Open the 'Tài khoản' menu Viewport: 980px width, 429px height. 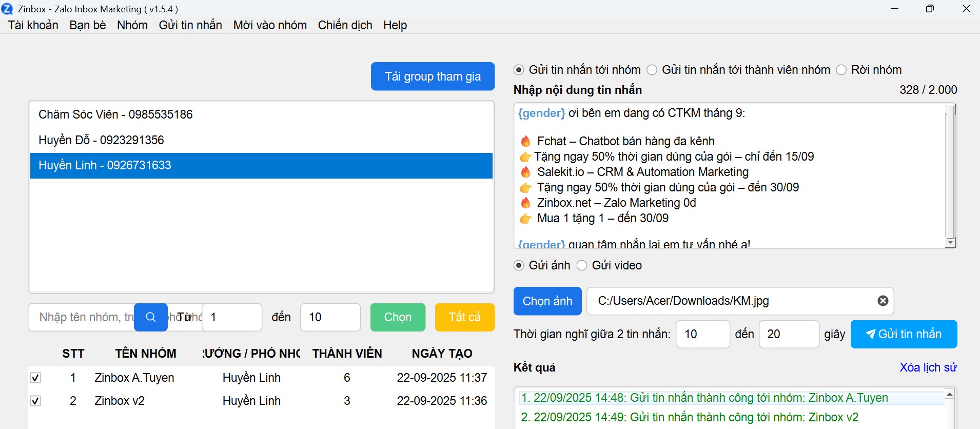(x=33, y=25)
